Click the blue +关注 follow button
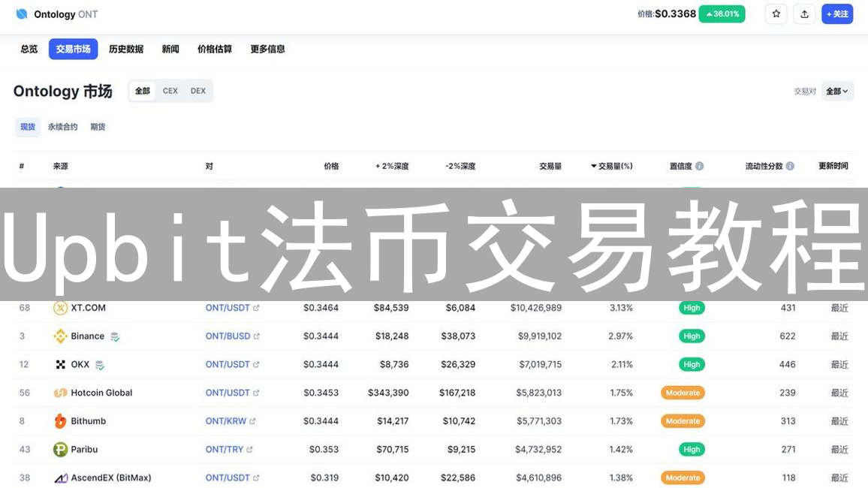The image size is (868, 488). [837, 14]
